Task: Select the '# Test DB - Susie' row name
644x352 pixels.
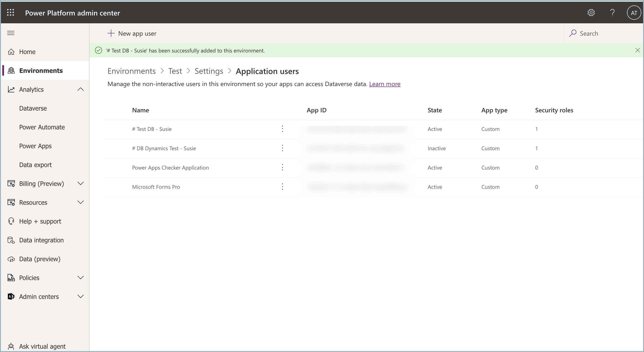Action: (152, 129)
